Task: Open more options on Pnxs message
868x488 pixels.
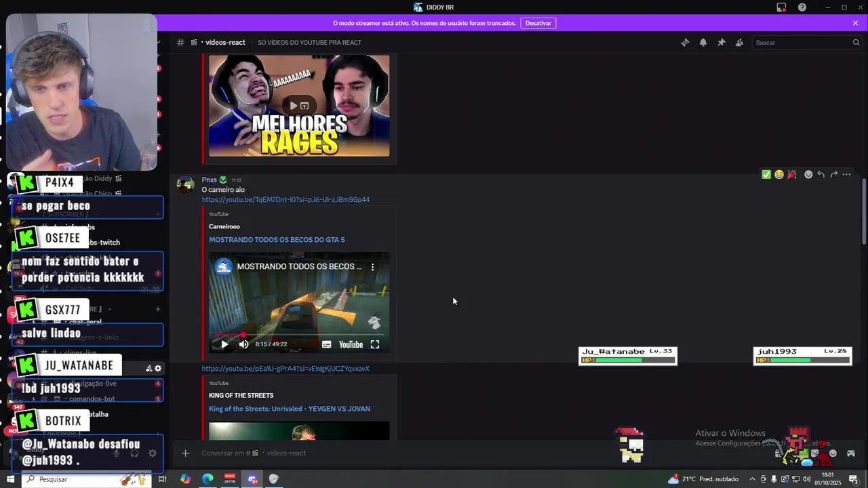Action: 846,174
